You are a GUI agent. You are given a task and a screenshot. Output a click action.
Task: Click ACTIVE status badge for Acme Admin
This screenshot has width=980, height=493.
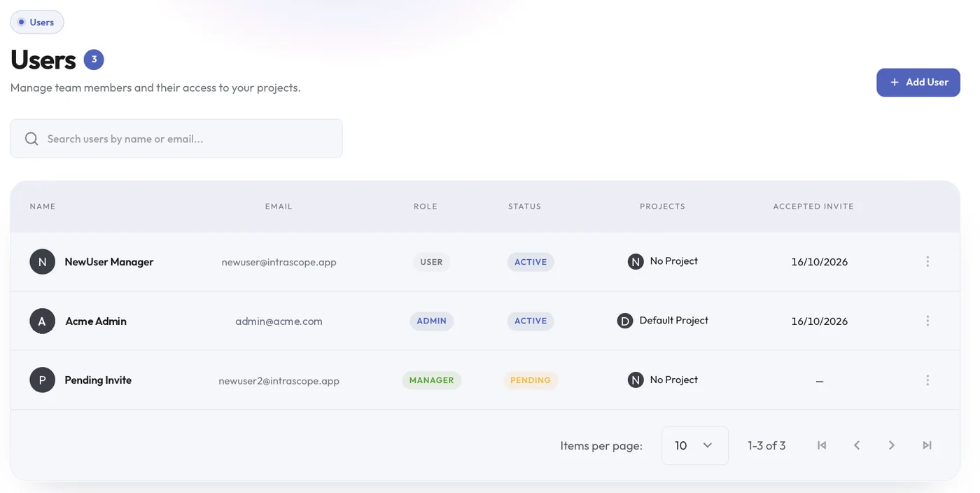[531, 321]
